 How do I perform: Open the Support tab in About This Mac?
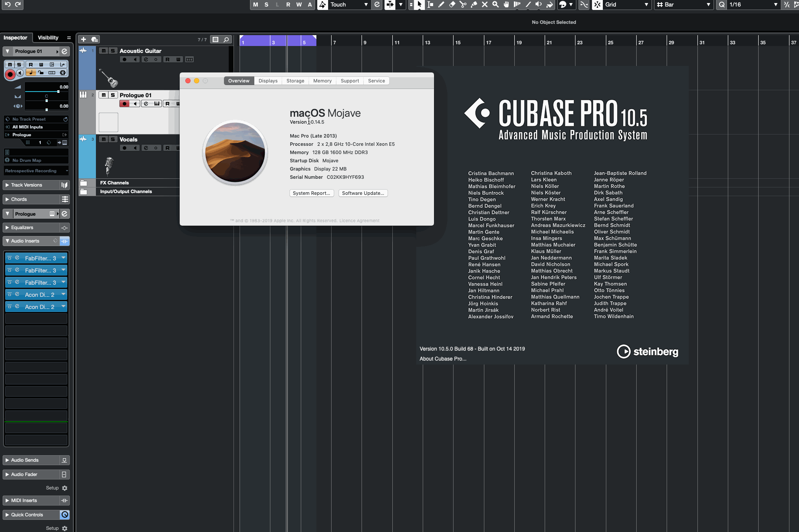coord(350,81)
